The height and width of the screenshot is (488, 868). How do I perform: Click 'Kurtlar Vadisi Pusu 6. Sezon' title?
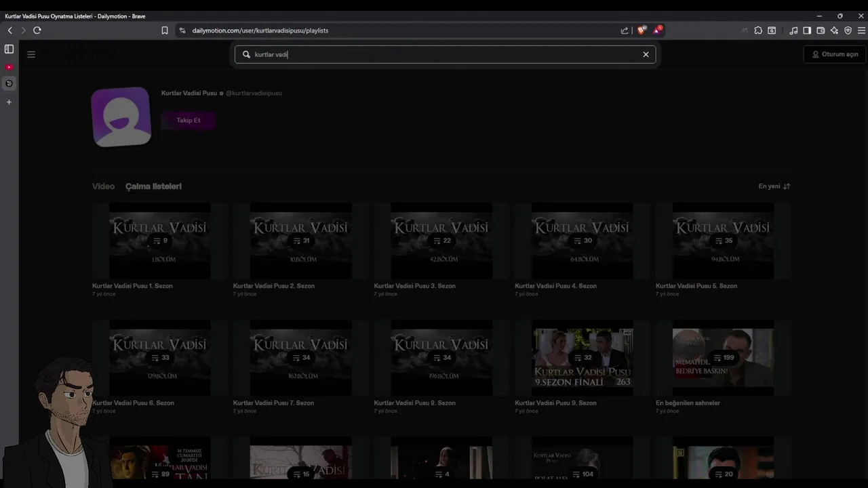[133, 403]
